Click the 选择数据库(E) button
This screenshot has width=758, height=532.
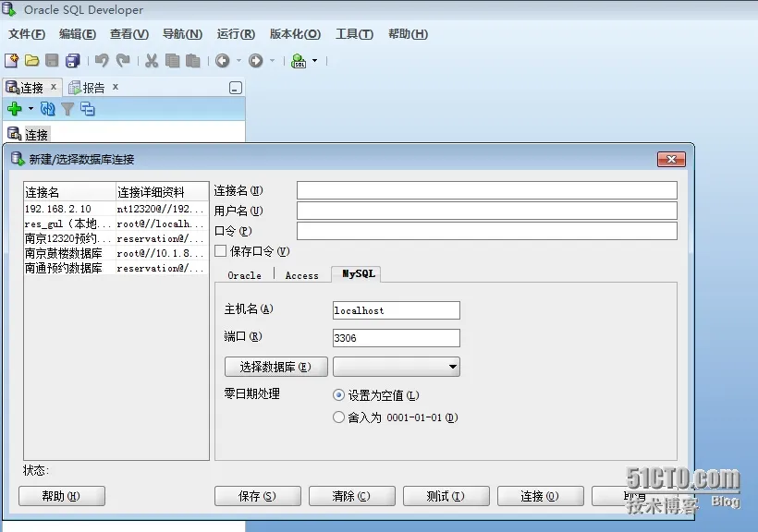click(x=276, y=367)
